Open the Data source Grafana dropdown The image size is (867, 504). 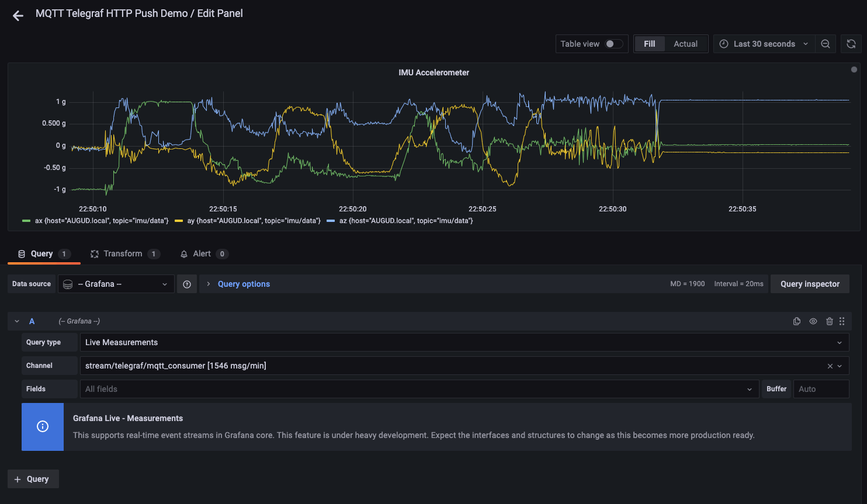coord(116,284)
